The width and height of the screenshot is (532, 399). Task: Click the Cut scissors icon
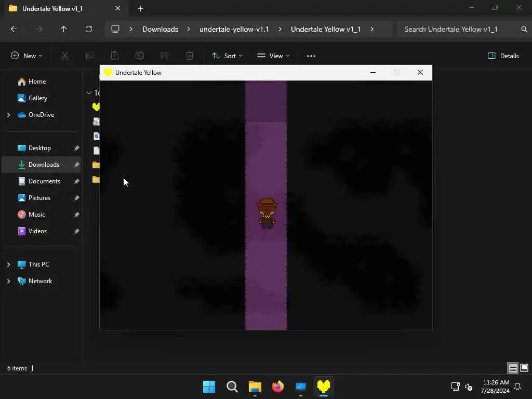[x=65, y=56]
